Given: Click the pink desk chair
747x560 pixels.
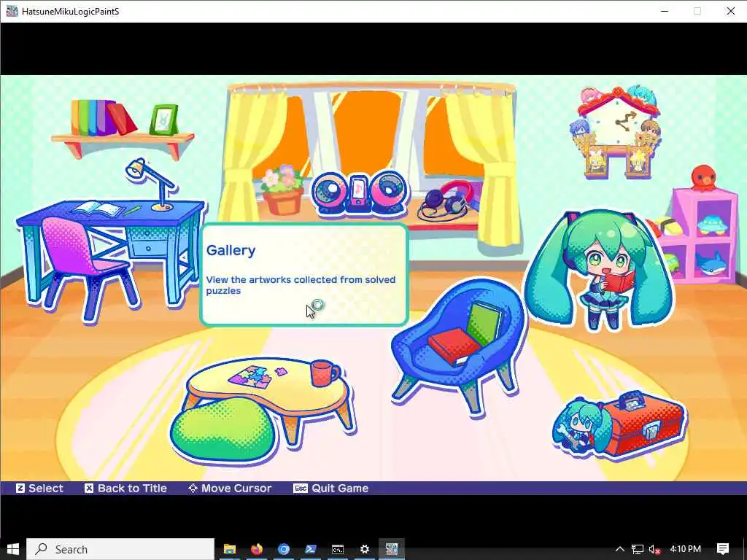Looking at the screenshot, I should pos(88,267).
